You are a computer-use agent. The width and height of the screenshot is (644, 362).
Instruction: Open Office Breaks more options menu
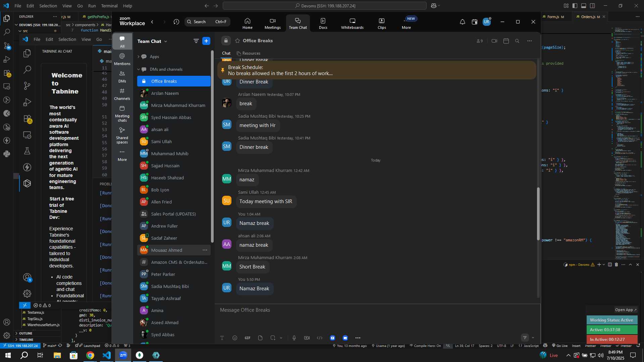pos(529,41)
